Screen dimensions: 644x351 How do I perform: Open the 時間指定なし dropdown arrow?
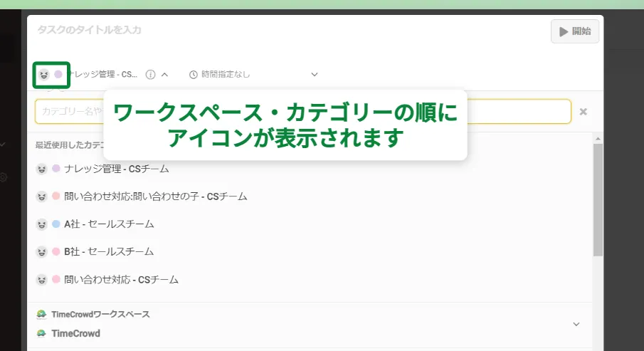[315, 74]
